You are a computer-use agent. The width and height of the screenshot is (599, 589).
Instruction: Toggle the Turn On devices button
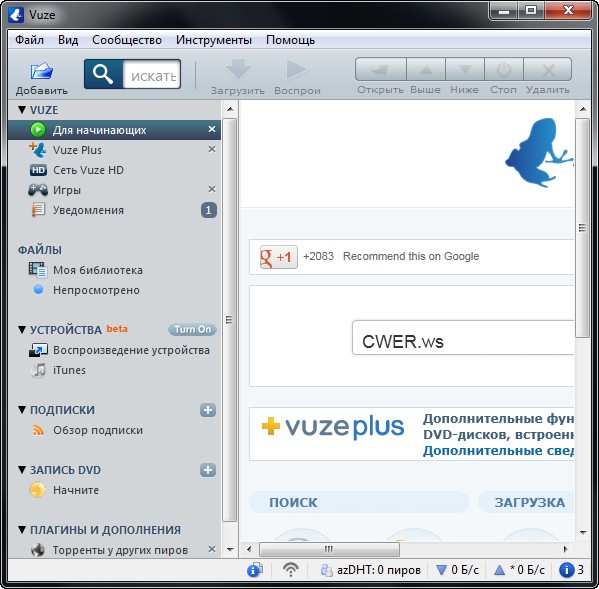(x=193, y=329)
